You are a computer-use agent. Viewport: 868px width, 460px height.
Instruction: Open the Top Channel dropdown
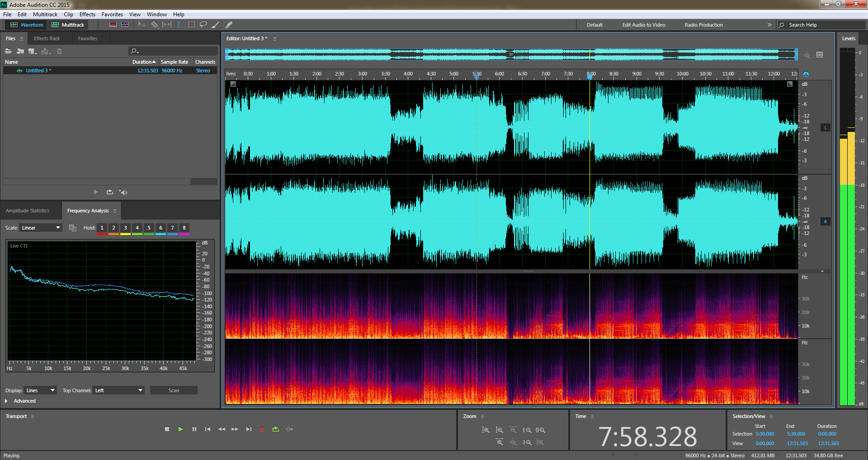pyautogui.click(x=118, y=390)
